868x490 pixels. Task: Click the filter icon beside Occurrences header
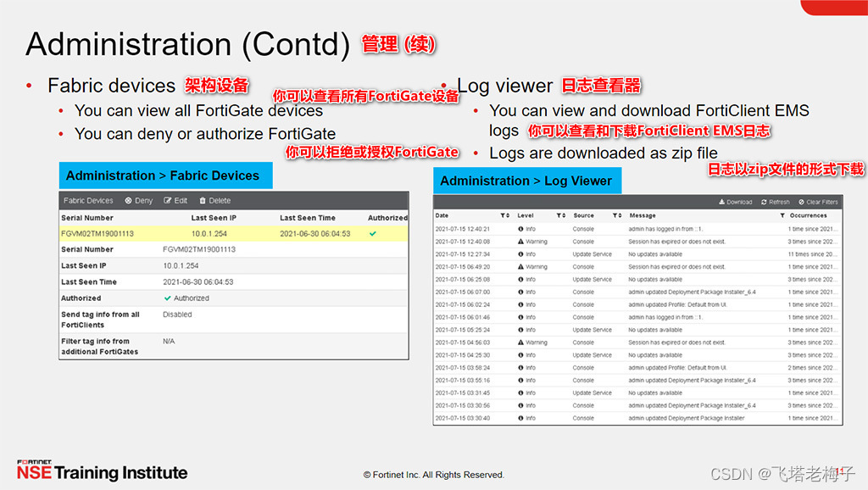(x=782, y=215)
